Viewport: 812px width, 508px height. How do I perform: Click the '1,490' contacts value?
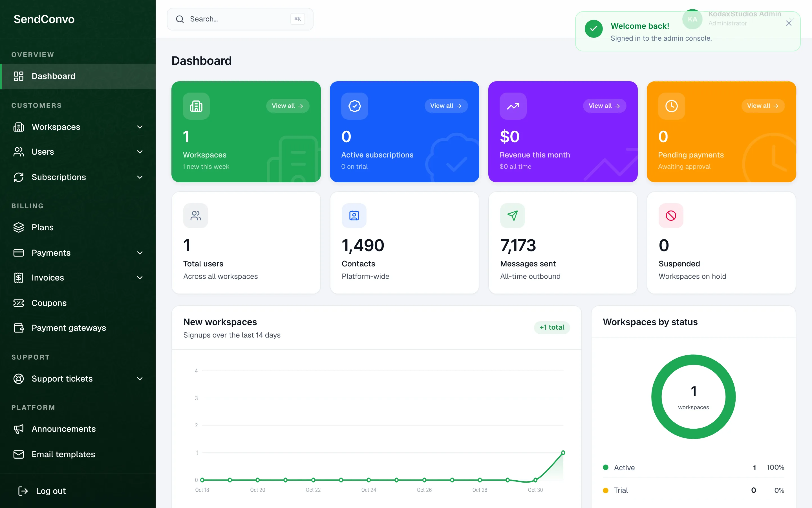[x=363, y=245]
